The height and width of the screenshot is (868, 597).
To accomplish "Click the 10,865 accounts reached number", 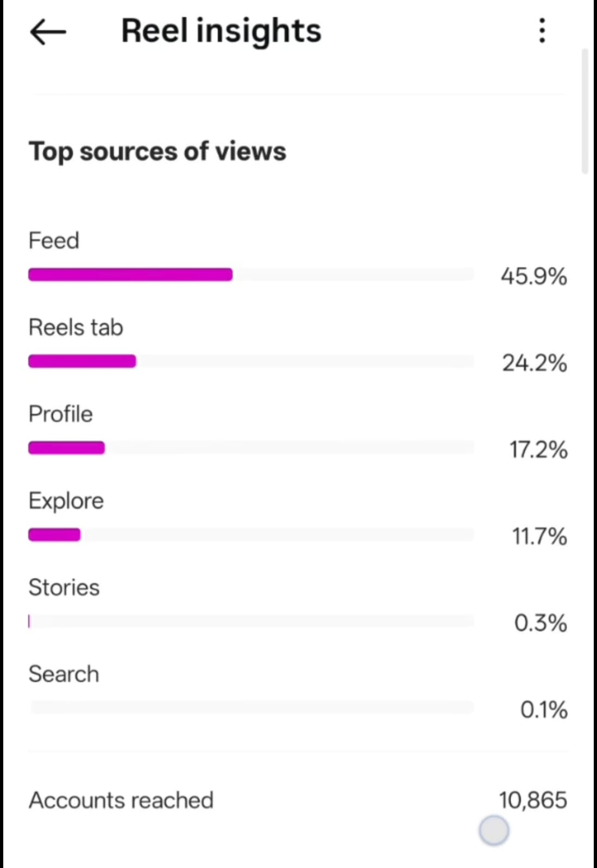I will click(x=532, y=800).
